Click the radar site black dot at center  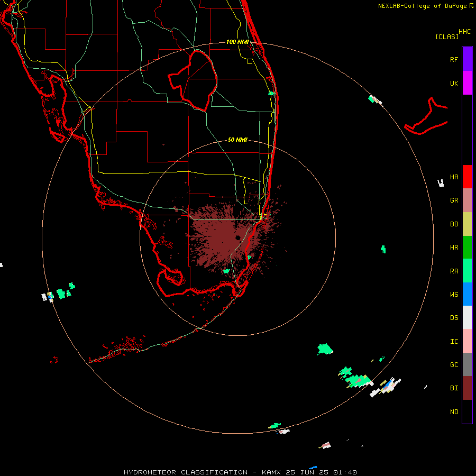(237, 237)
